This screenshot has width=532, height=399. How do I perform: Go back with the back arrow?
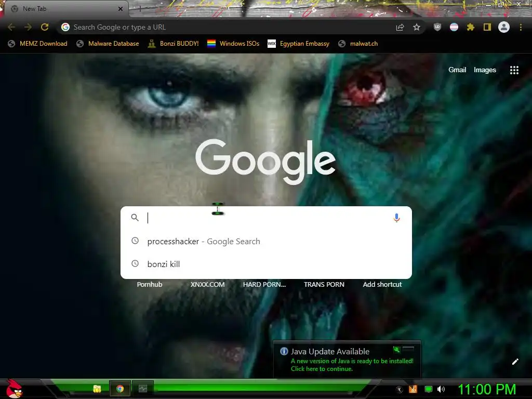click(x=11, y=27)
